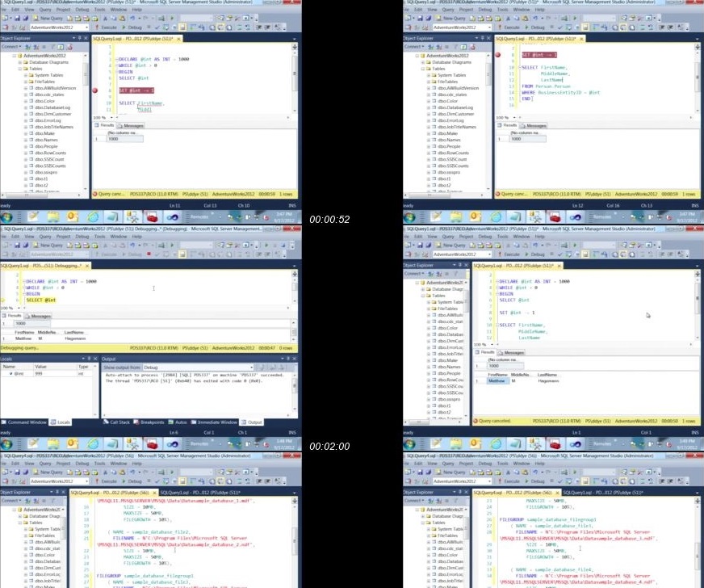Click the Start orb in the Debugging window taskbar

(x=6, y=444)
